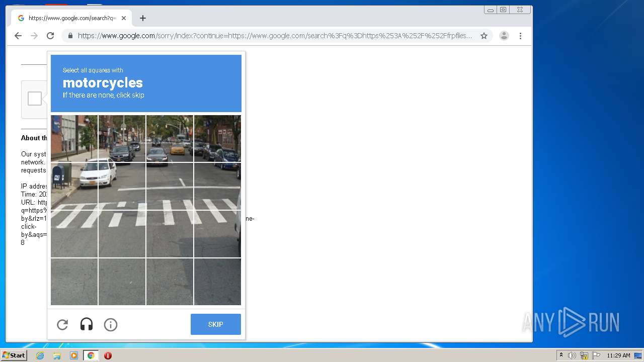Image resolution: width=644 pixels, height=362 pixels.
Task: Switch to the audio challenge headphones icon
Action: pos(87,324)
